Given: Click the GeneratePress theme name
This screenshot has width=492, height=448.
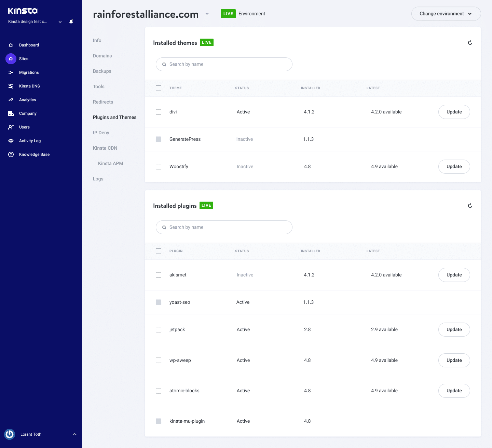Looking at the screenshot, I should [185, 139].
